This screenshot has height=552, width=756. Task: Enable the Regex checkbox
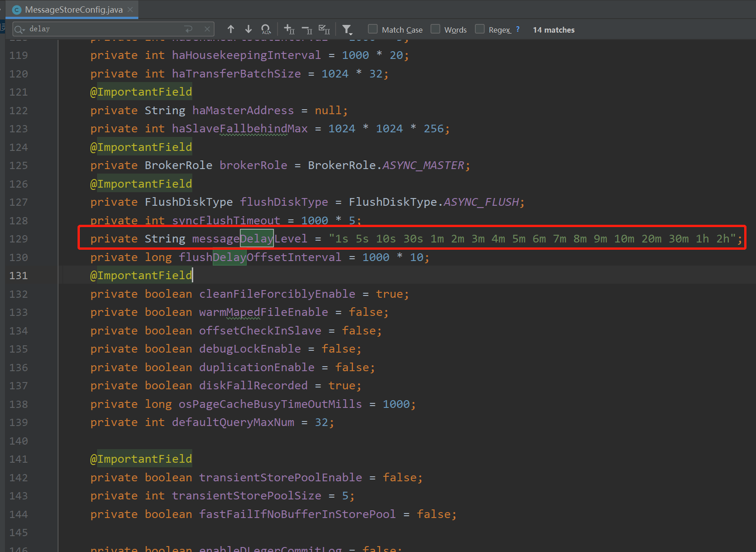[480, 29]
